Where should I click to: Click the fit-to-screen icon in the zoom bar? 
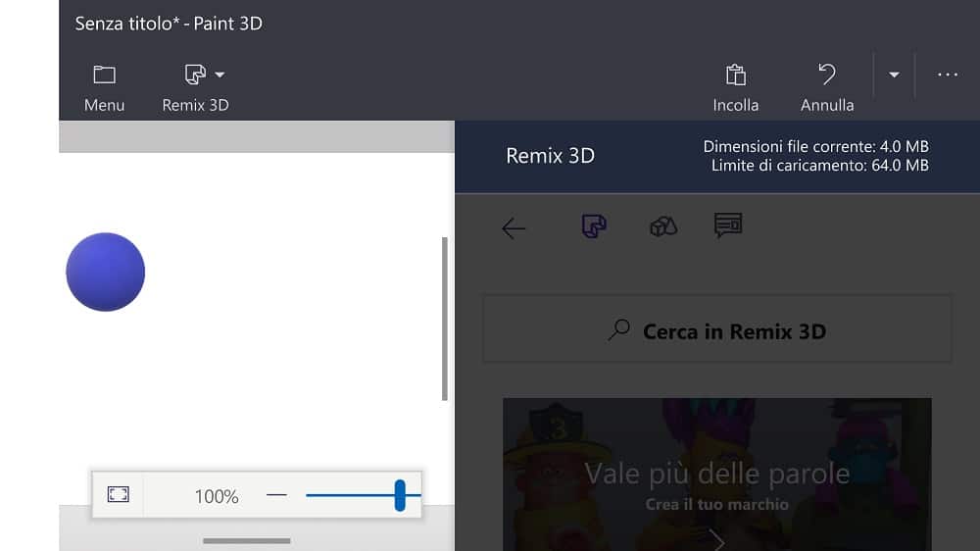click(x=119, y=495)
